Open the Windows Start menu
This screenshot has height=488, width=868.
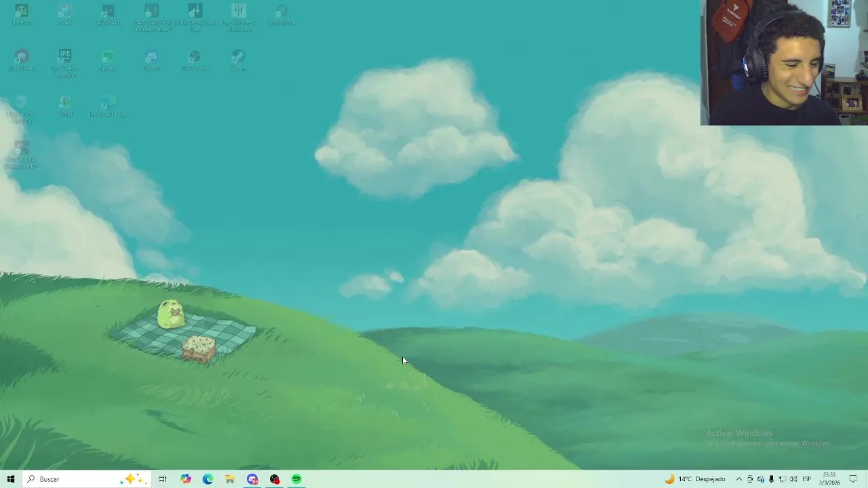10,479
